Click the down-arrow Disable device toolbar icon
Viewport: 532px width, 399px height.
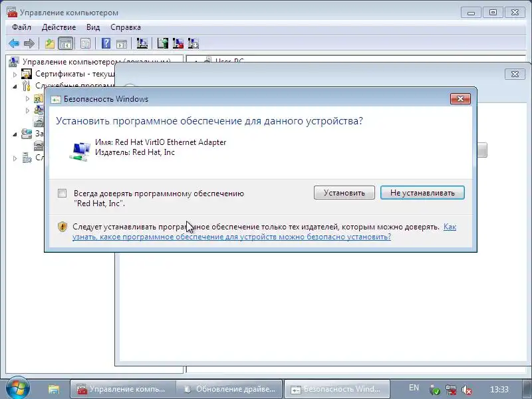[x=193, y=43]
